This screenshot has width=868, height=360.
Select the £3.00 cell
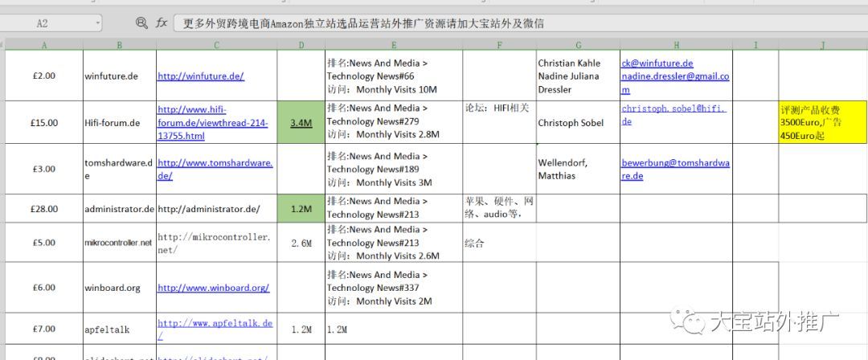coord(44,169)
